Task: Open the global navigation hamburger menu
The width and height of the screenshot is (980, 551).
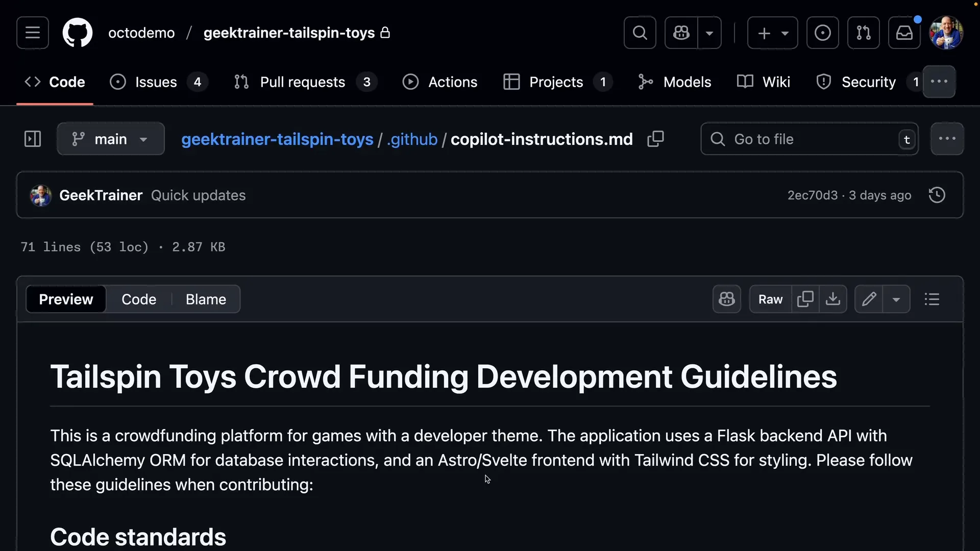Action: [33, 33]
